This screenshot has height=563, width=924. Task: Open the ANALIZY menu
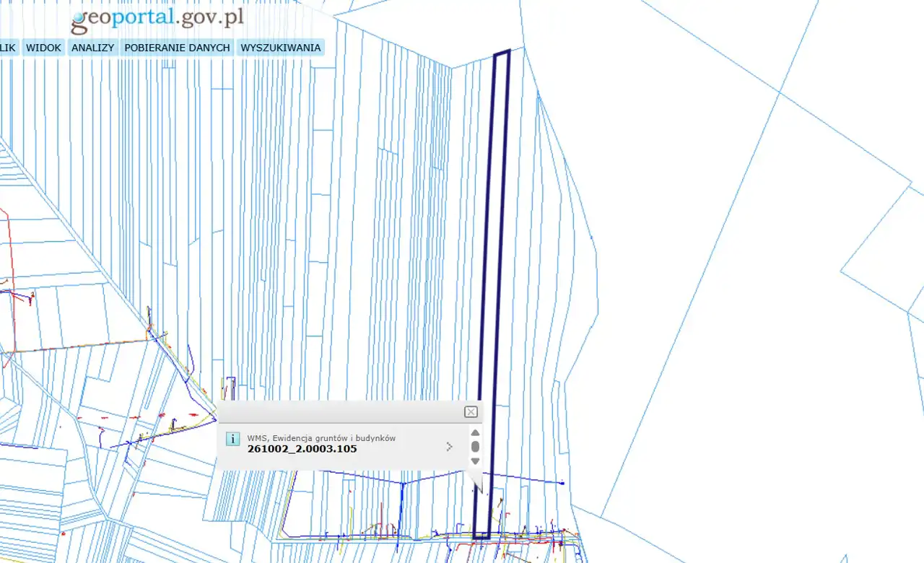[92, 48]
